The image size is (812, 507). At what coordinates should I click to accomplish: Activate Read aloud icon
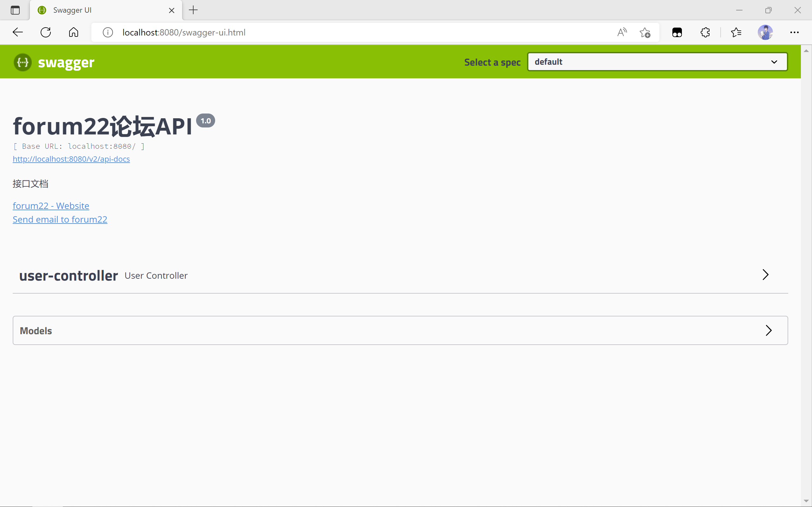(622, 33)
